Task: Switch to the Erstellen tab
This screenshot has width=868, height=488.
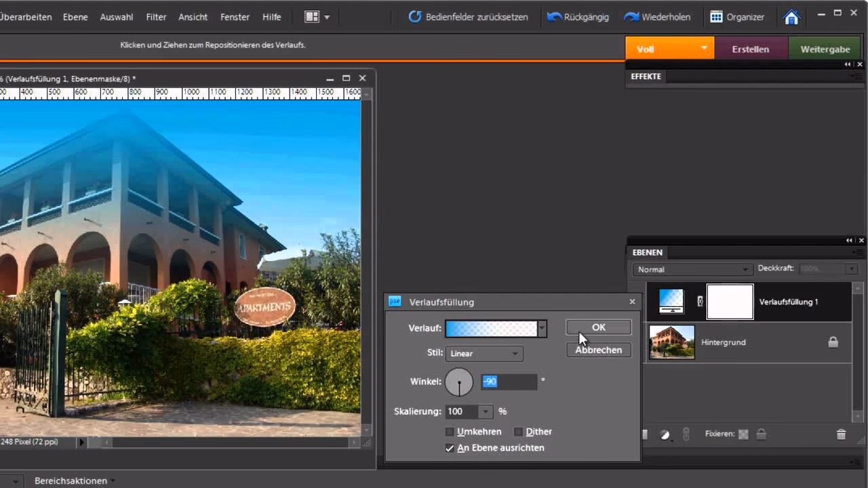Action: coord(751,49)
